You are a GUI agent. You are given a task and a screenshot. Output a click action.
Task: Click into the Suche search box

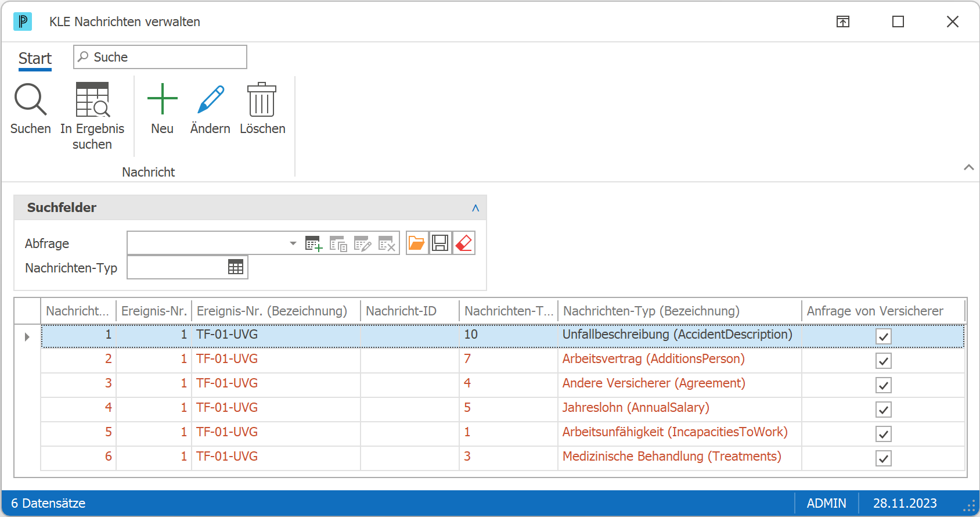pos(160,57)
